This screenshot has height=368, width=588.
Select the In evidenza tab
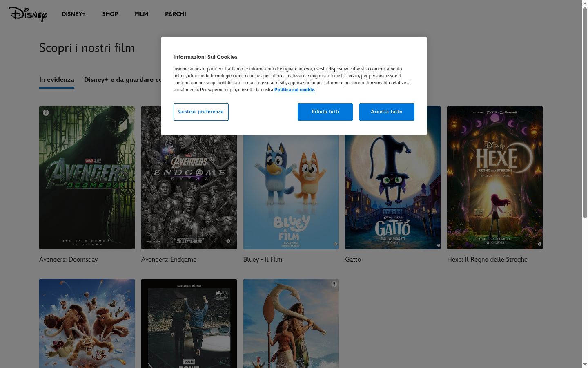57,80
